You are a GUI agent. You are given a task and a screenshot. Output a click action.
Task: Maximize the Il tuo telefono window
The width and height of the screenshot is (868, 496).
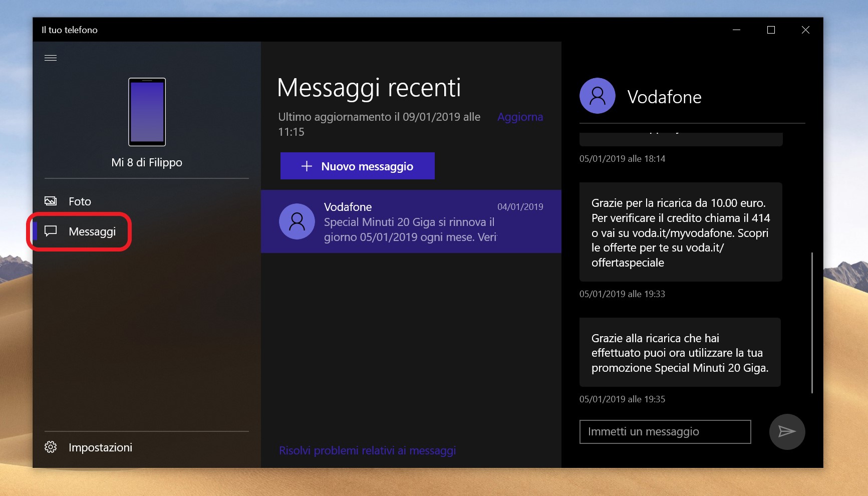tap(771, 30)
